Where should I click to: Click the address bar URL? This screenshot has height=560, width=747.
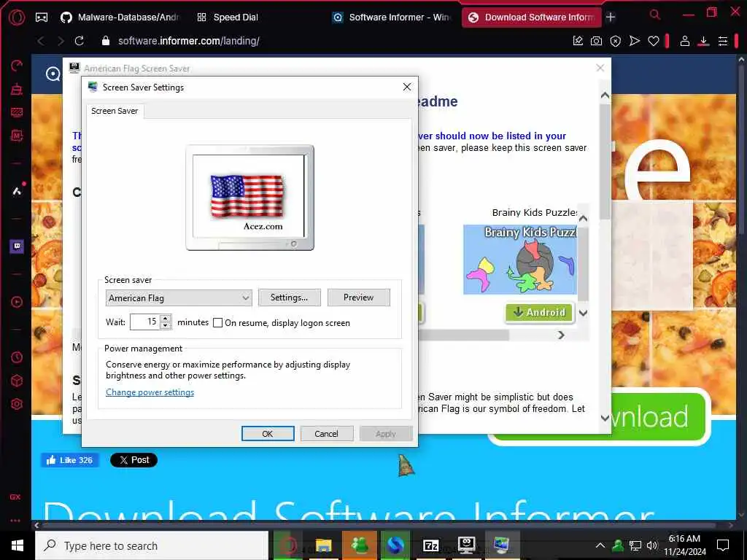(x=189, y=41)
